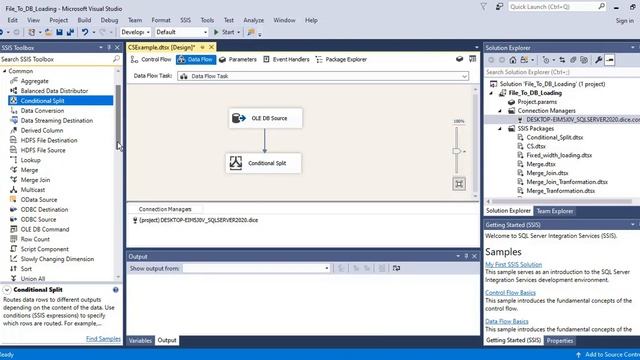Select HDFS File Destination item
The image size is (640, 360).
click(x=49, y=140)
